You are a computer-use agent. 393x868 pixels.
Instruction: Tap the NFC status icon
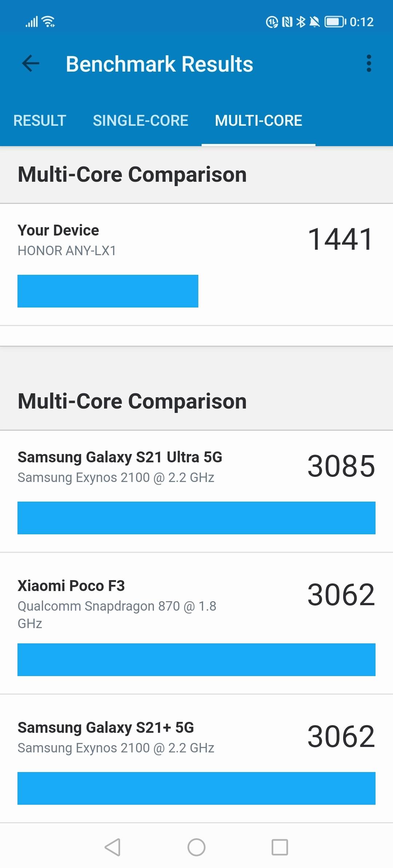[x=287, y=22]
